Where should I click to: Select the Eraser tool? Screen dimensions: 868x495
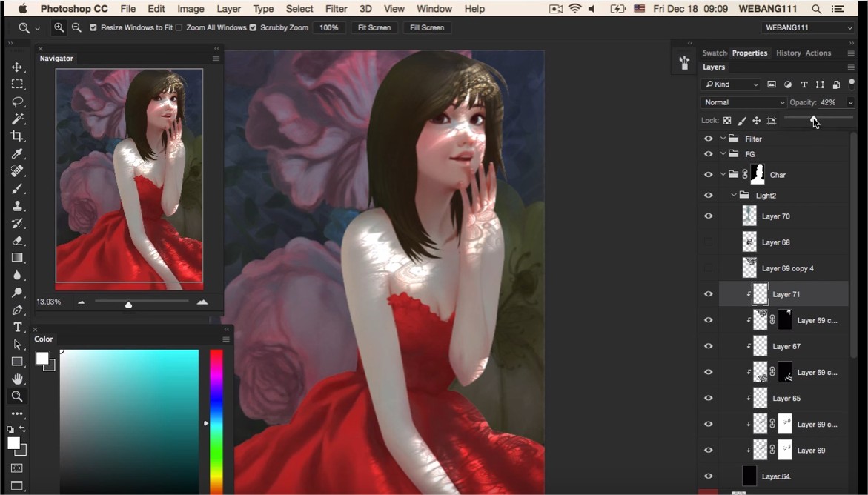(x=17, y=241)
